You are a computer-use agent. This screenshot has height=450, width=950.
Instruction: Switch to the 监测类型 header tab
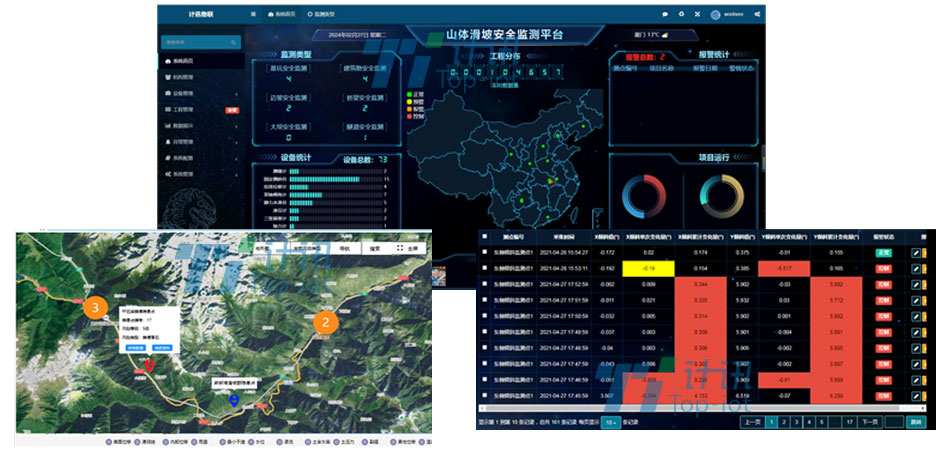tap(321, 14)
